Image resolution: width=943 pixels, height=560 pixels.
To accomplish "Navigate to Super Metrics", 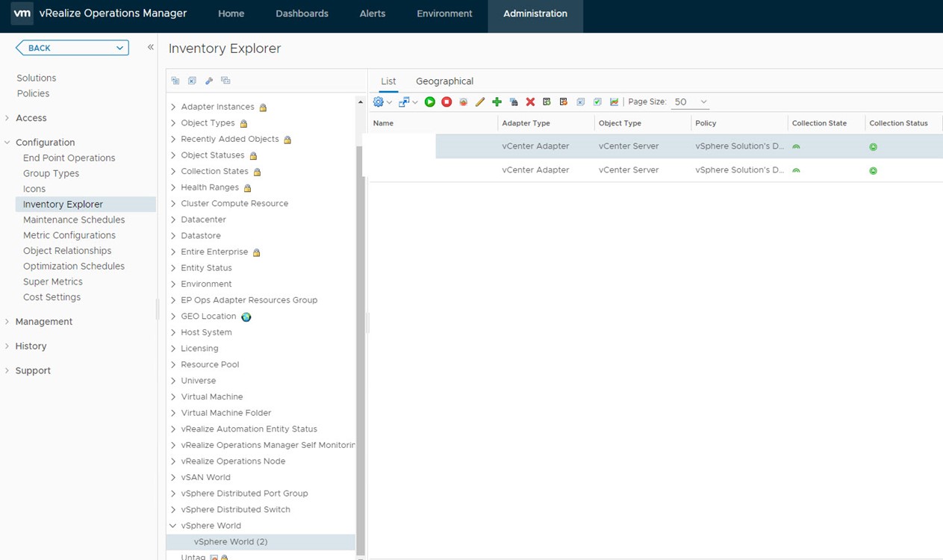I will 53,281.
